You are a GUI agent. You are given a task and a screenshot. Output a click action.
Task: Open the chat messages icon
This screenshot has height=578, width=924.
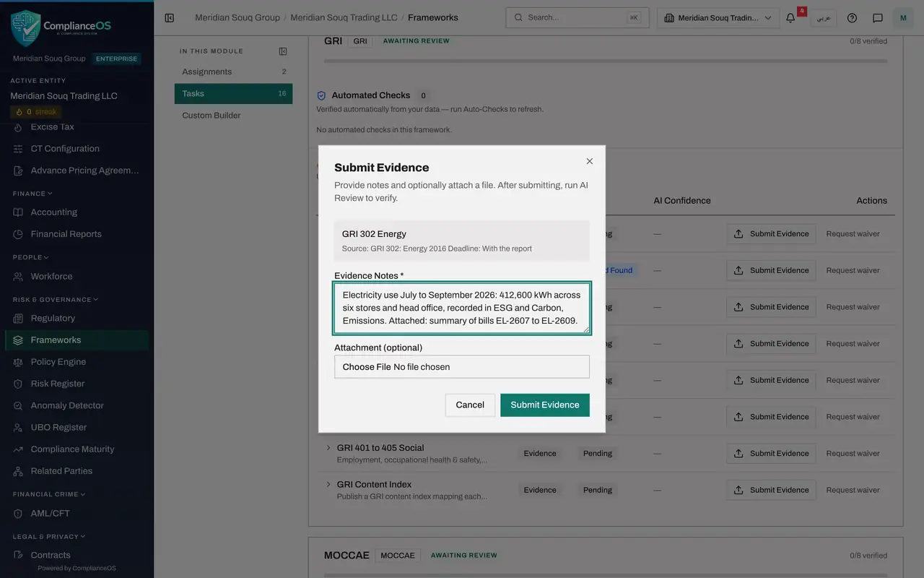click(x=878, y=17)
